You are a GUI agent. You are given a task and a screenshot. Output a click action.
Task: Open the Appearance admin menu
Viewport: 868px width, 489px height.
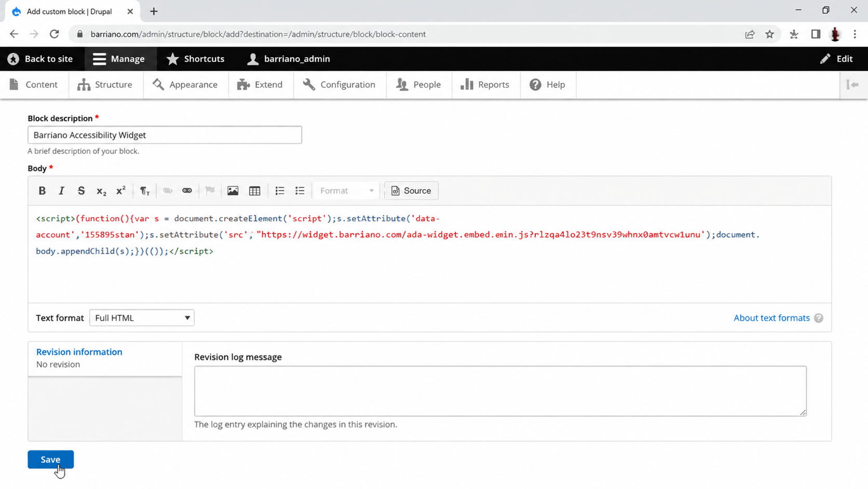coord(185,85)
